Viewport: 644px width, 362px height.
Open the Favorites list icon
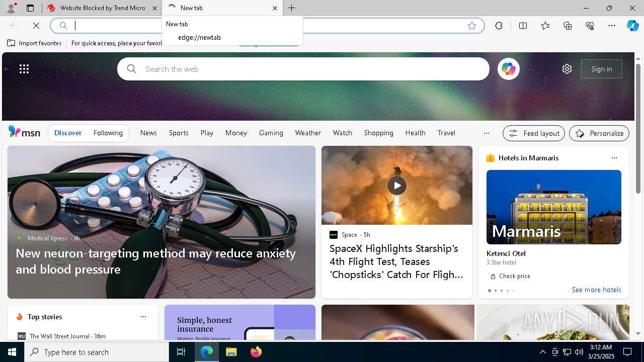pyautogui.click(x=545, y=26)
